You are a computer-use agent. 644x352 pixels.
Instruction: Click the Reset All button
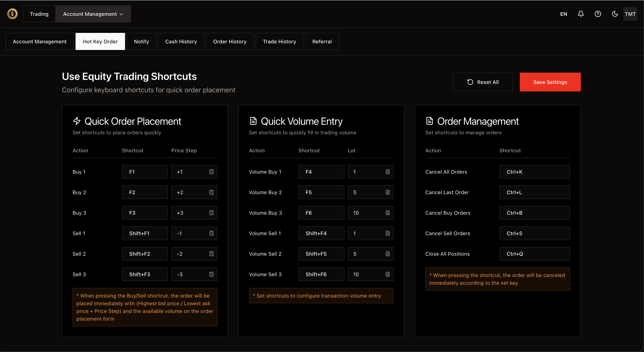coord(482,82)
